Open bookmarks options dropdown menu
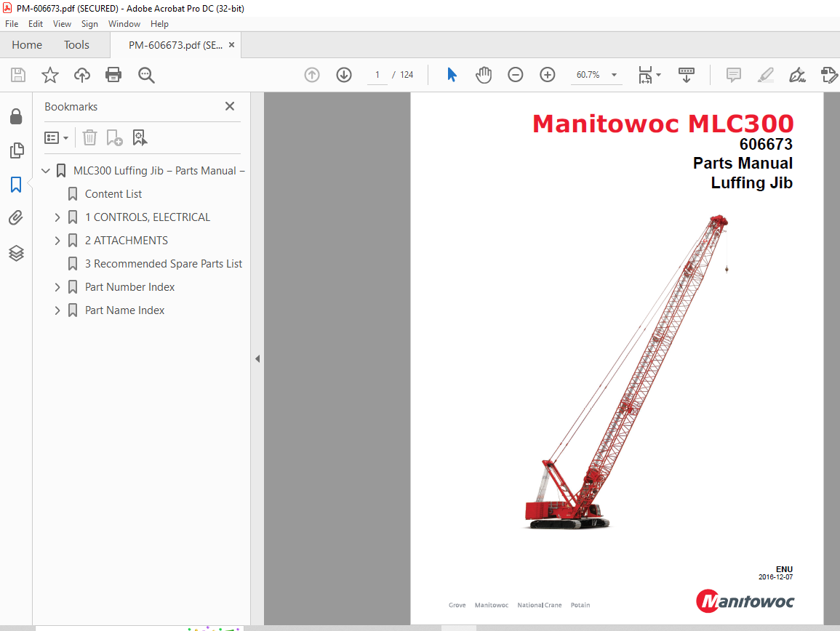This screenshot has width=840, height=631. 56,138
